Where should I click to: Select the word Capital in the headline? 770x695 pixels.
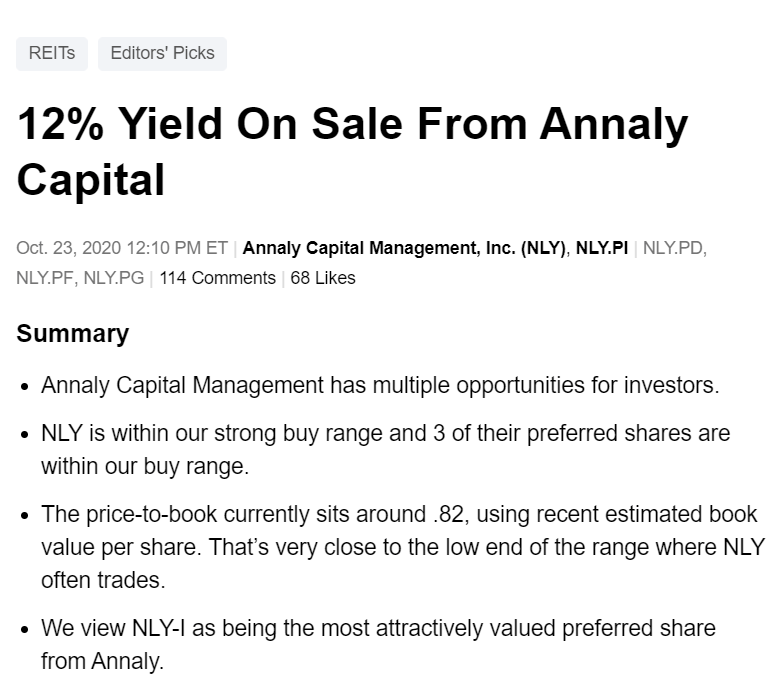pos(90,180)
